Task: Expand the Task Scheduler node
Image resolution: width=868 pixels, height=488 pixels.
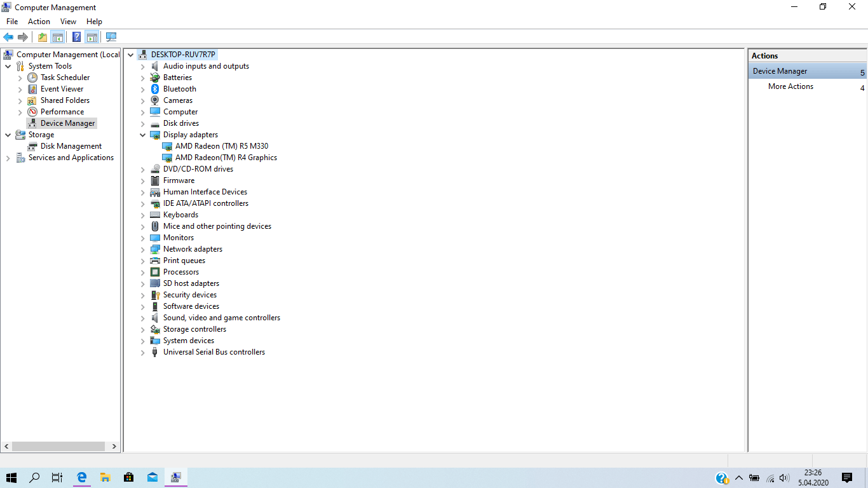Action: pyautogui.click(x=20, y=78)
